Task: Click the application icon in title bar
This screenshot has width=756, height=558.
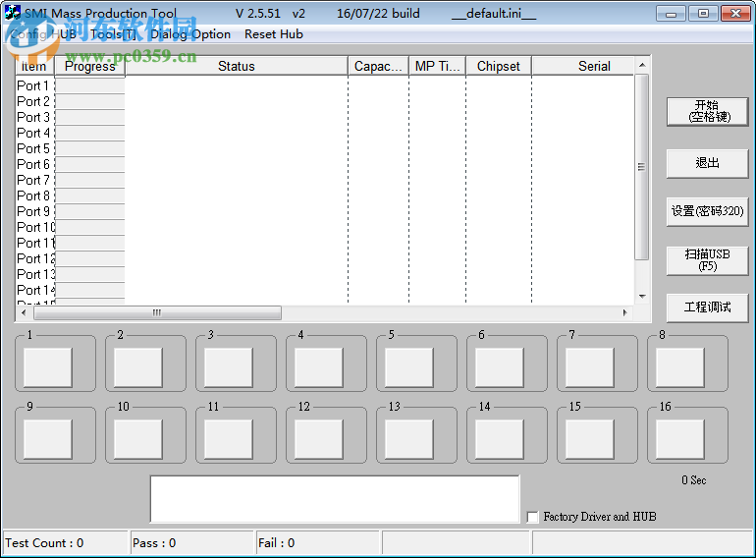Action: (x=13, y=13)
